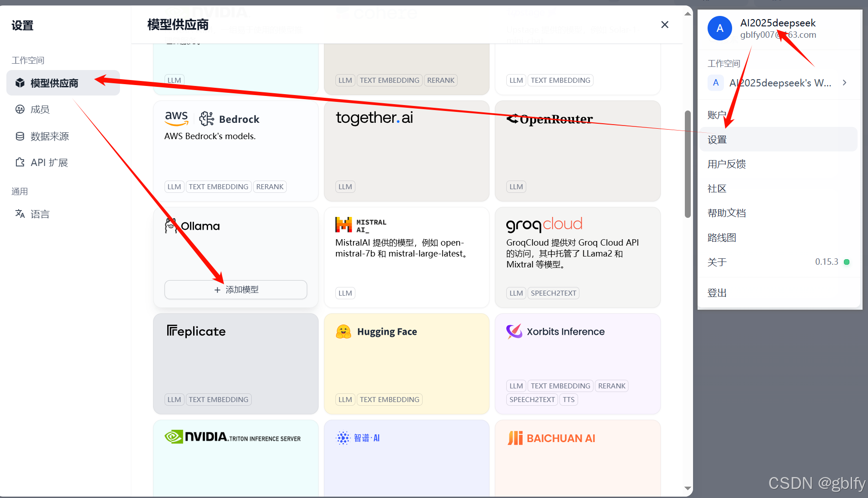The image size is (868, 498).
Task: Open 模型供应商 in settings sidebar
Action: (x=63, y=83)
